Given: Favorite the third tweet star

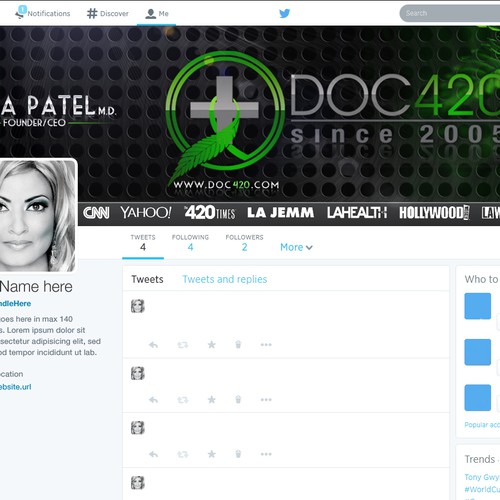Looking at the screenshot, I should coord(211,454).
